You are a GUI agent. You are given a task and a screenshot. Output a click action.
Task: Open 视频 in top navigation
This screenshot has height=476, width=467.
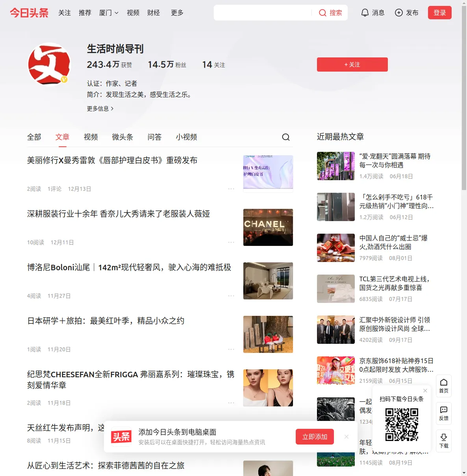click(x=133, y=13)
